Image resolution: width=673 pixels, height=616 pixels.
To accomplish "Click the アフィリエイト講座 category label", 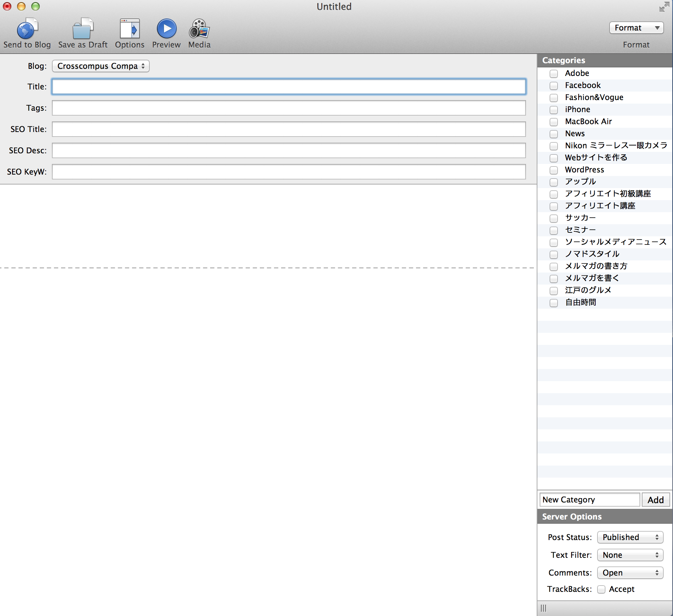I will click(x=600, y=206).
